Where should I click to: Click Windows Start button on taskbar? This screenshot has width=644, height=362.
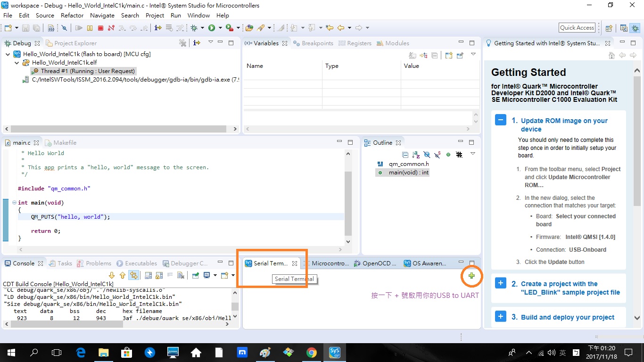coord(11,352)
